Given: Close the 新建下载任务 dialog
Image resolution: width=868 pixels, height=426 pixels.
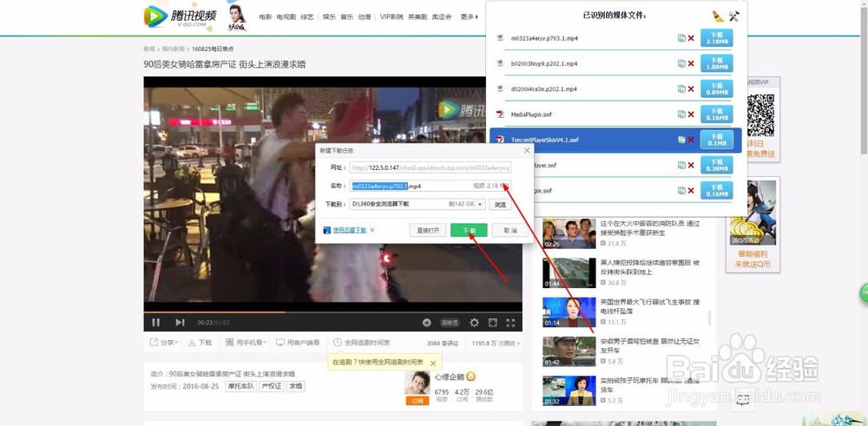Looking at the screenshot, I should click(x=527, y=150).
